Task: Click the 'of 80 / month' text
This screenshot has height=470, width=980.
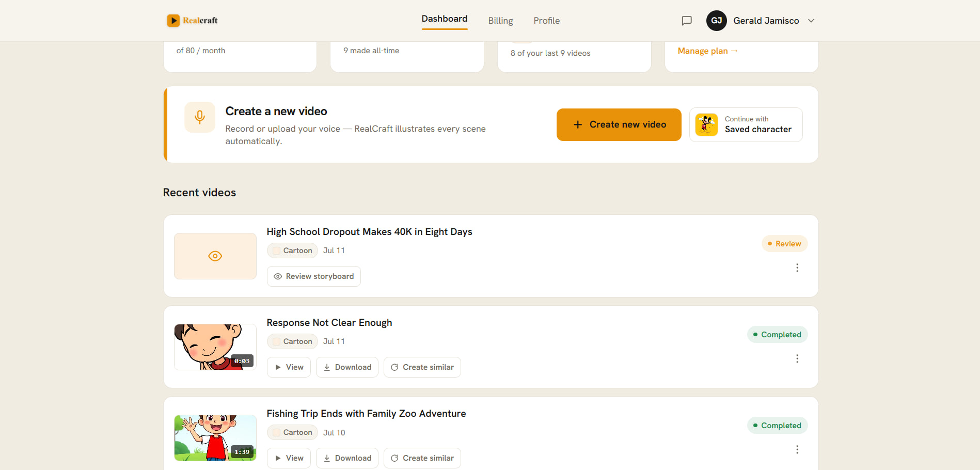Action: pos(201,51)
